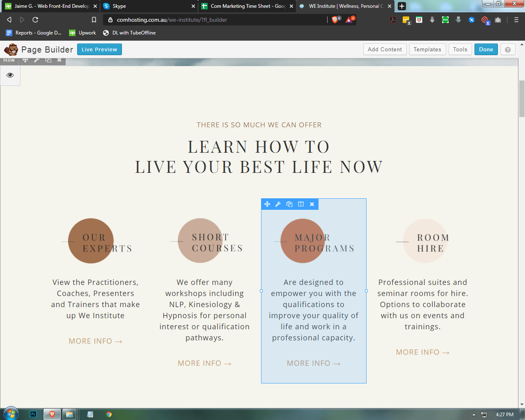Open Chrome from the taskbar
Image resolution: width=525 pixels, height=420 pixels.
pyautogui.click(x=109, y=414)
